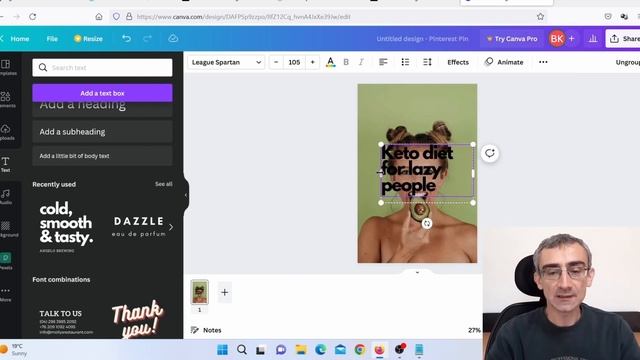Select the Thank you! font combination

pos(138,318)
